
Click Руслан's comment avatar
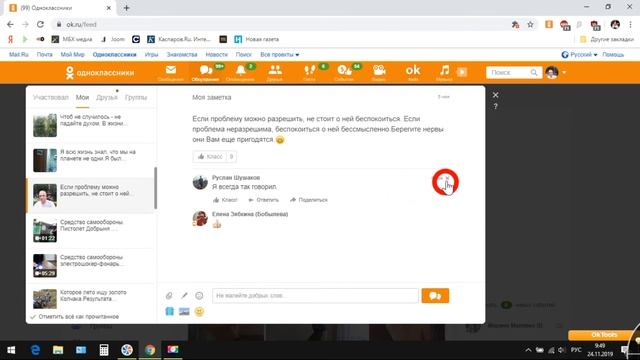200,182
